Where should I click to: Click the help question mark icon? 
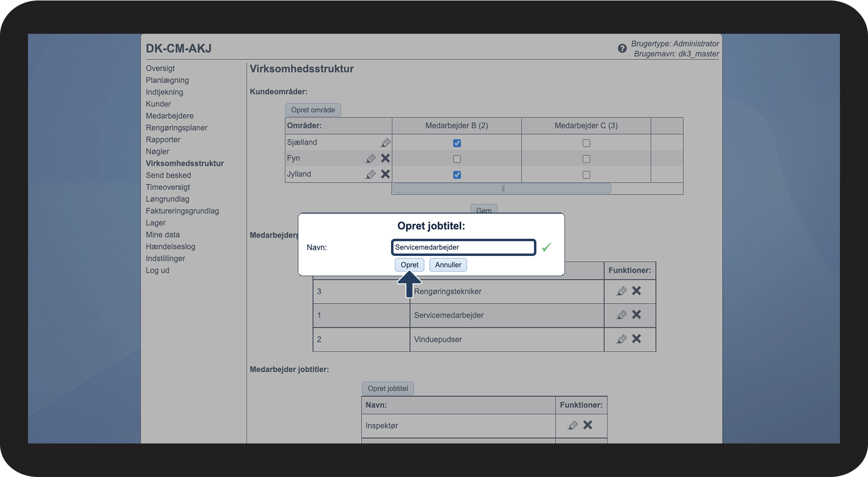pyautogui.click(x=622, y=48)
